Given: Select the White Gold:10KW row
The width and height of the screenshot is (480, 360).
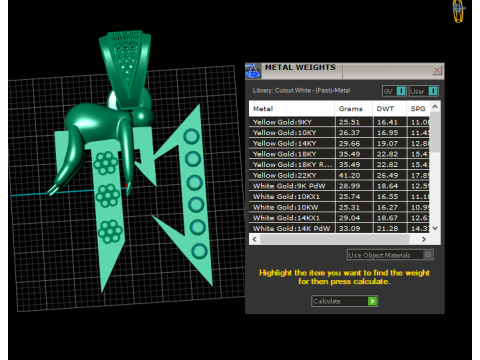Looking at the screenshot, I should pyautogui.click(x=339, y=207).
